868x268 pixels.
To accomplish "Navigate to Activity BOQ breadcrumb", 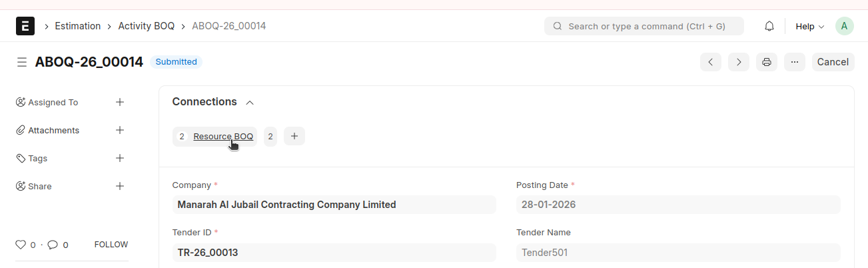I will coord(146,26).
